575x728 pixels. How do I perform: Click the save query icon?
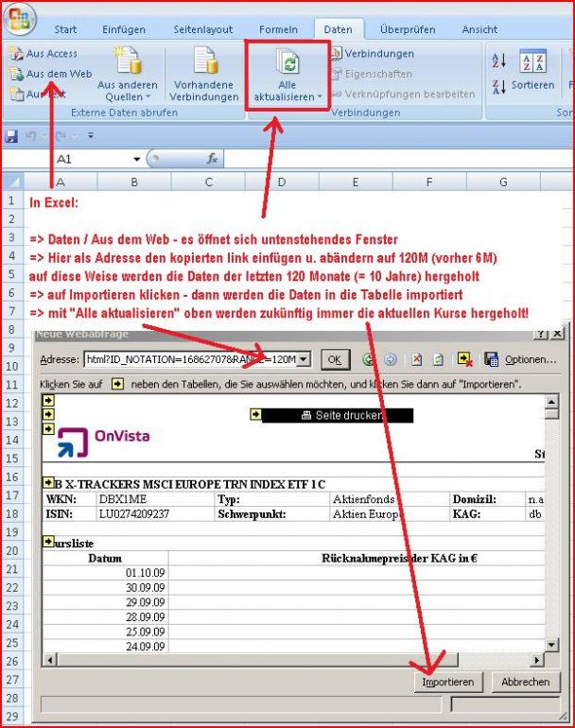coord(492,360)
